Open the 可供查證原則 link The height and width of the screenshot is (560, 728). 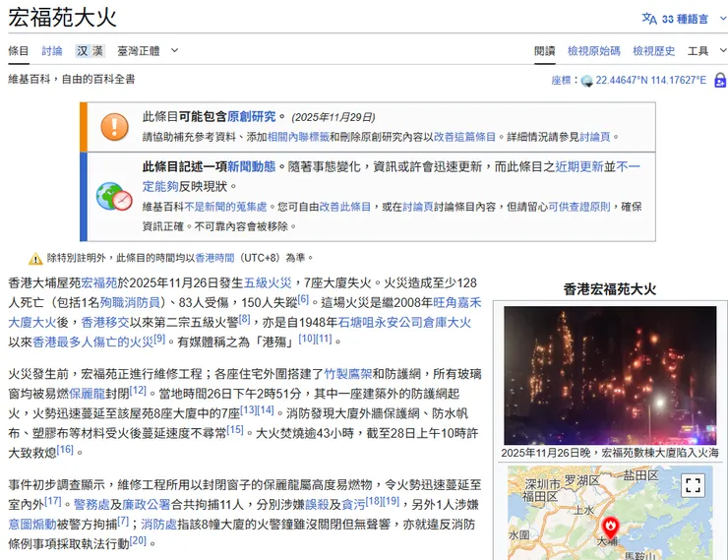[579, 207]
